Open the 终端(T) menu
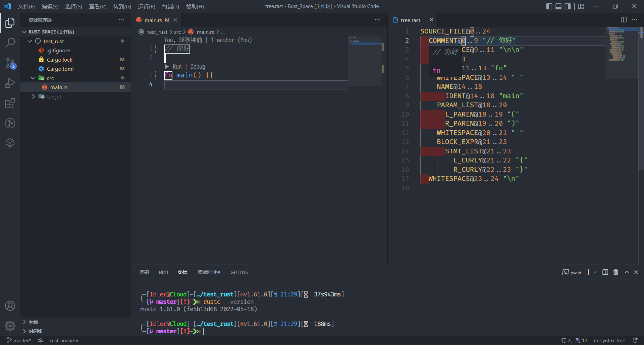Viewport: 644px width, 345px height. point(170,6)
